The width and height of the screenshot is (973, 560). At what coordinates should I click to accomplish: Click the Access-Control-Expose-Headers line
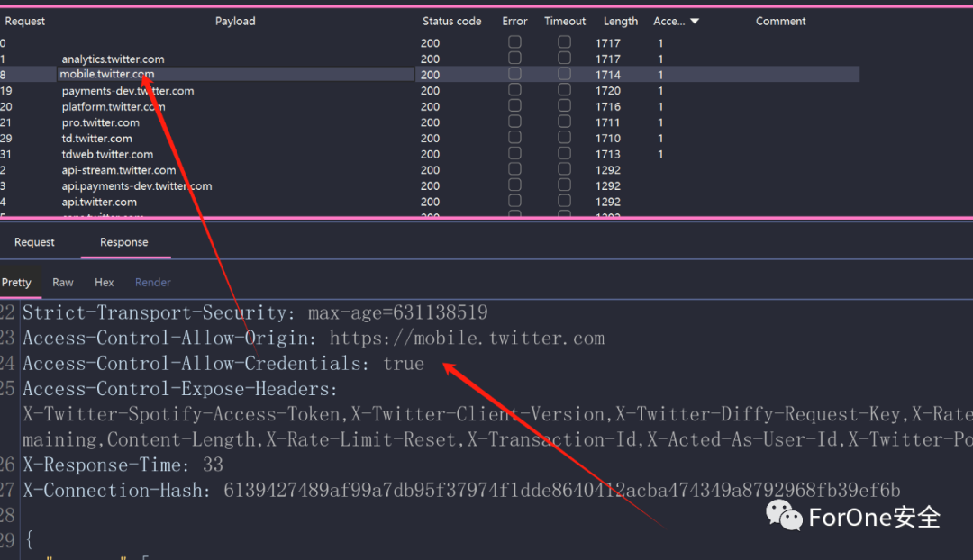(x=180, y=389)
